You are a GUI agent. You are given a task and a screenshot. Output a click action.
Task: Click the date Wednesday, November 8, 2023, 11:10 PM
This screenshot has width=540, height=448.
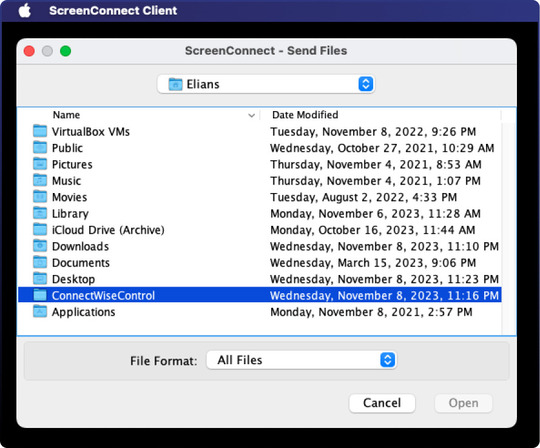pyautogui.click(x=384, y=247)
